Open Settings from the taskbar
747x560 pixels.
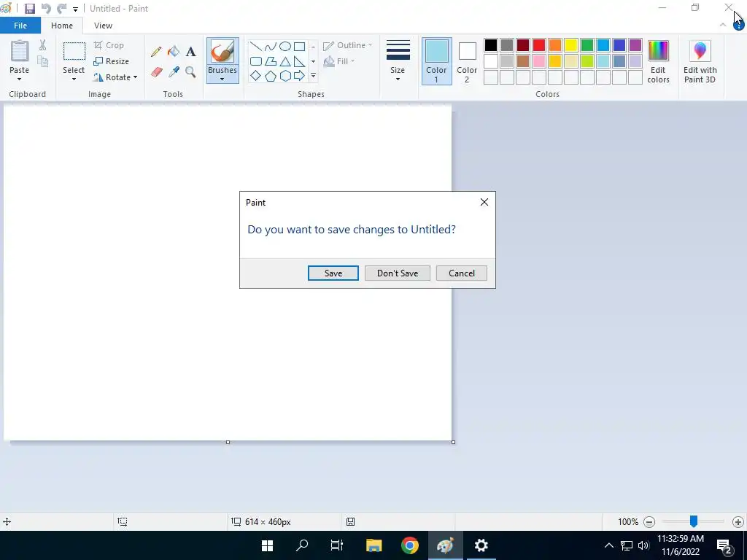pos(481,545)
